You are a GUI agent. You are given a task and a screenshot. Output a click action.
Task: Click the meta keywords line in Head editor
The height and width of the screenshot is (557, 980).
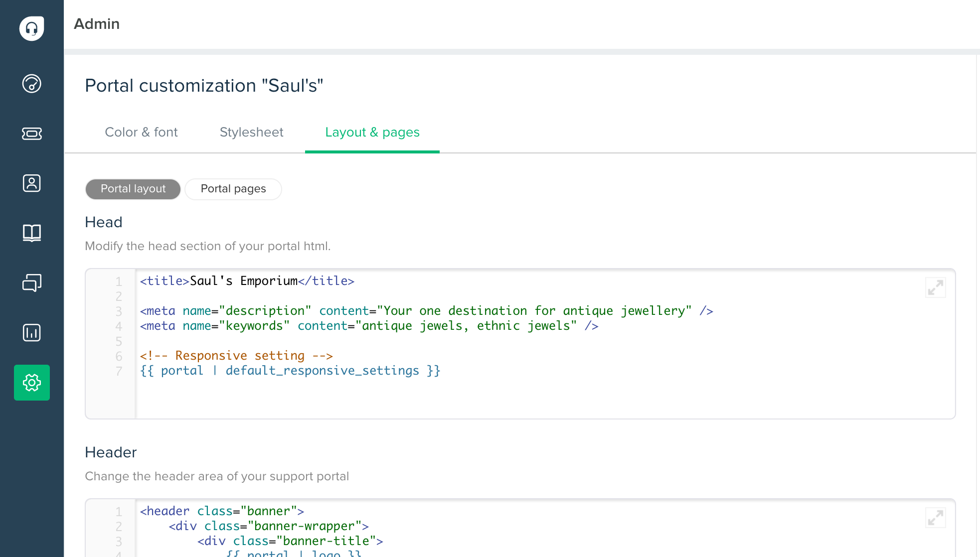(x=369, y=326)
